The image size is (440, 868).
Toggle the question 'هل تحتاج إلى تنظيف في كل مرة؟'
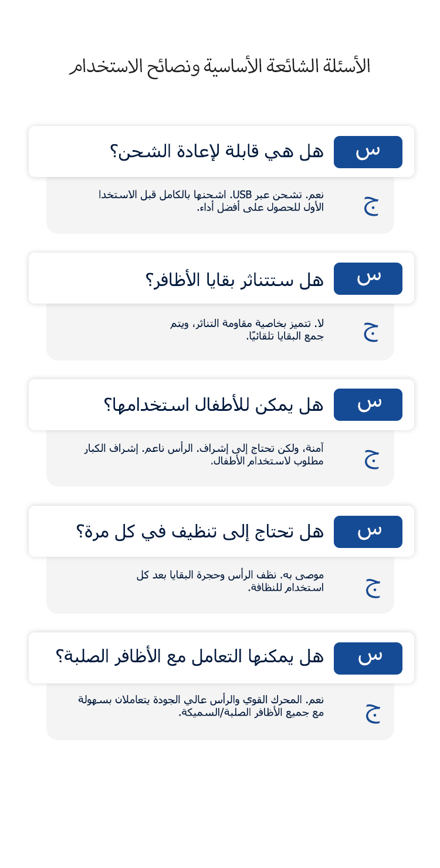199,532
